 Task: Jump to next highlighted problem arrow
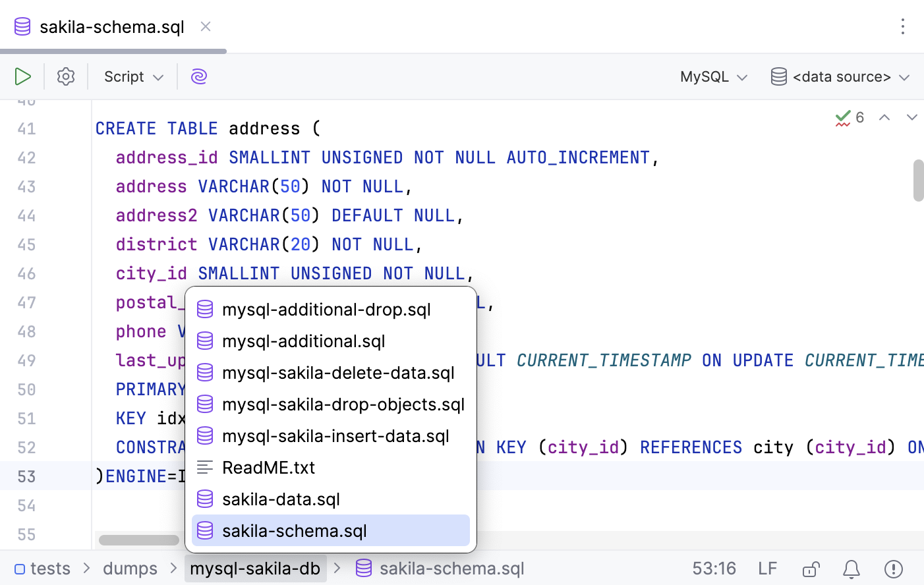pos(911,118)
